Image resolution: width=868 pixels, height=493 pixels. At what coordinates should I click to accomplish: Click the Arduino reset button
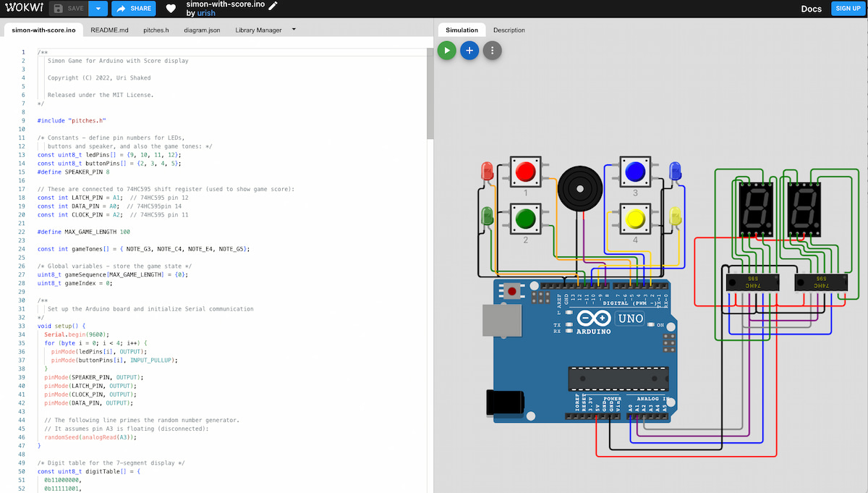pos(513,292)
